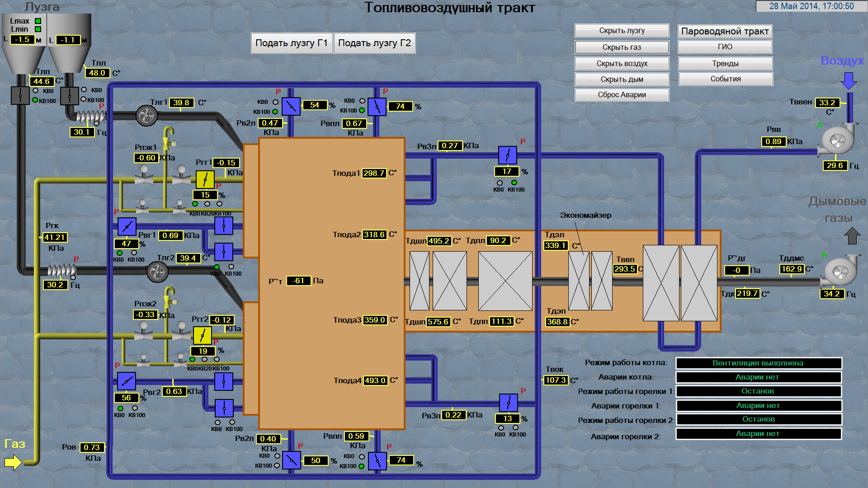The width and height of the screenshot is (868, 488).
Task: Toggle the Скрыть лузгу button
Action: point(622,31)
